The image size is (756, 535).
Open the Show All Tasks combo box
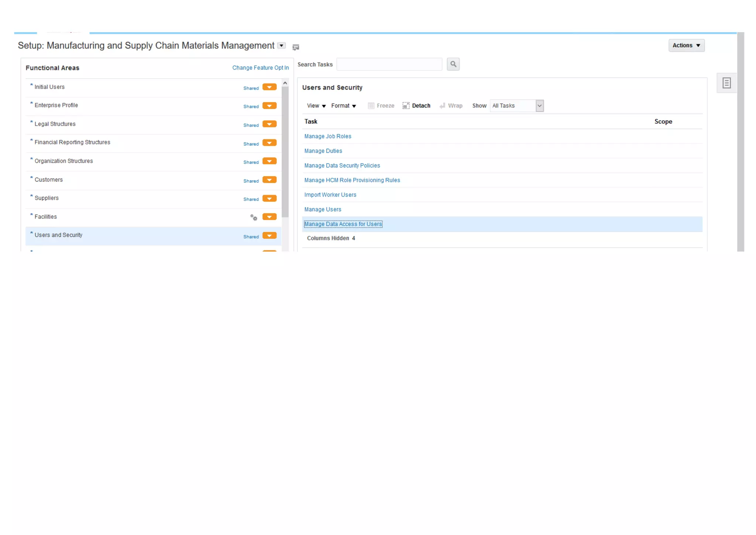click(539, 106)
